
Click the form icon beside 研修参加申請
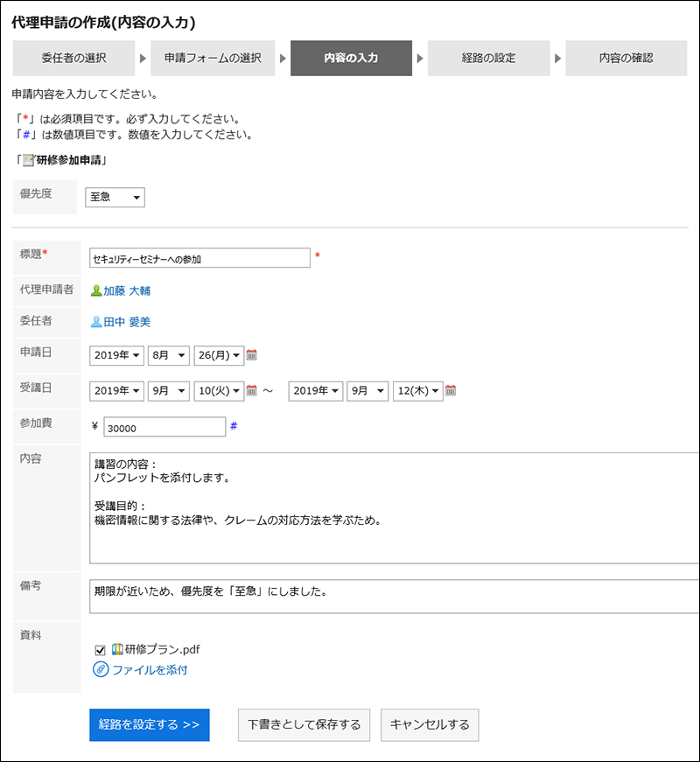coord(29,160)
